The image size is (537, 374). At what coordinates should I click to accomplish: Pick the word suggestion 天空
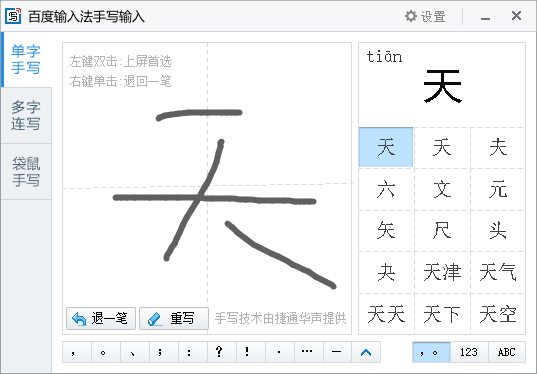coord(498,314)
